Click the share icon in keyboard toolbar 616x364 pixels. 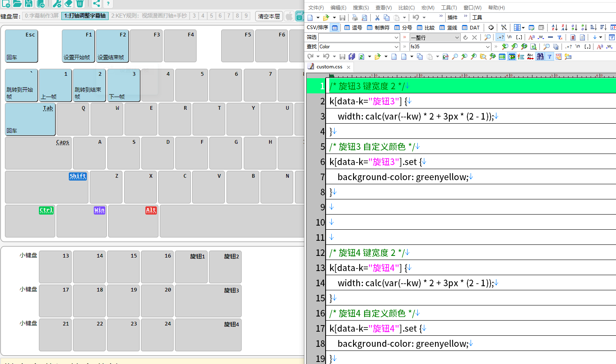pyautogui.click(x=96, y=4)
